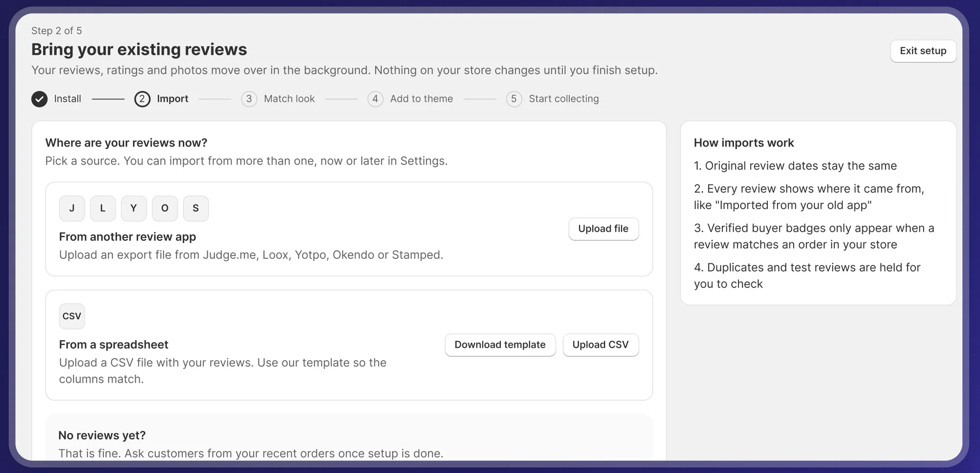Image resolution: width=980 pixels, height=473 pixels.
Task: Click 'From another review app' heading
Action: tap(127, 237)
